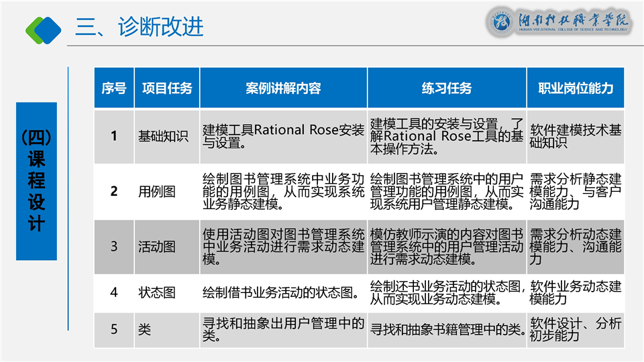Click the 序号 column header
The height and width of the screenshot is (362, 644).
(113, 88)
